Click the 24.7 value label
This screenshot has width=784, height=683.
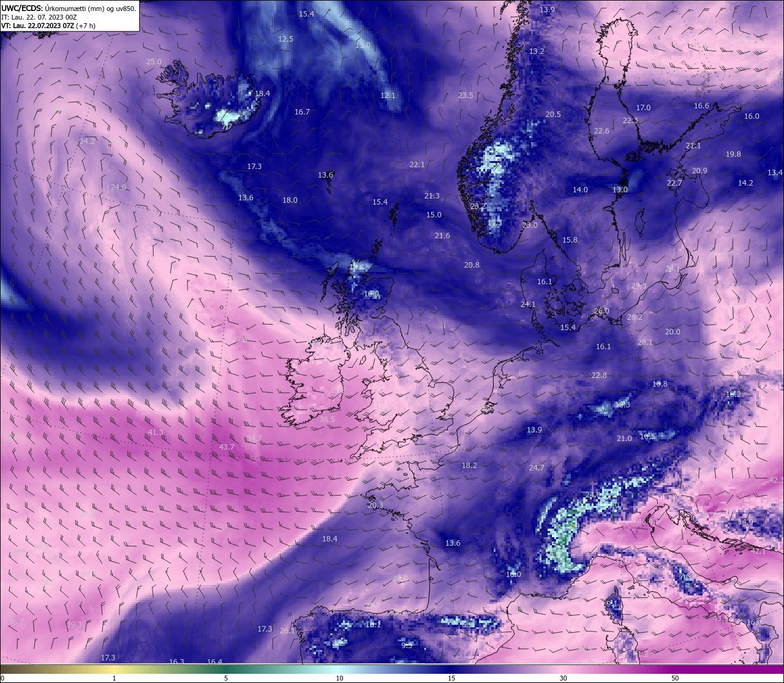click(536, 468)
